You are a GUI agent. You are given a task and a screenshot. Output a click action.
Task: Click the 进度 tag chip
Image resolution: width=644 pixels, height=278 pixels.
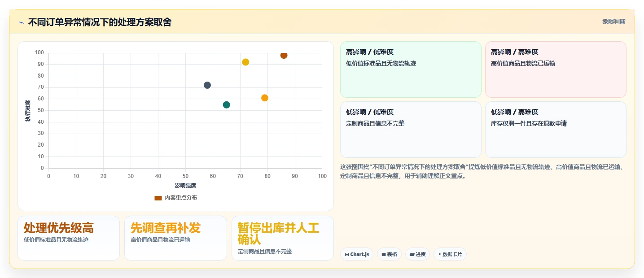click(417, 254)
